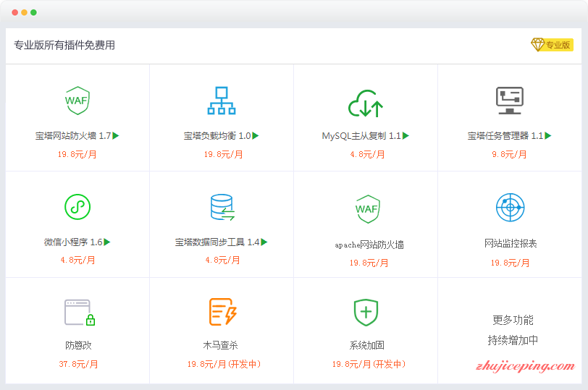Click the green maximize window dot
This screenshot has height=390, width=588.
click(x=34, y=12)
